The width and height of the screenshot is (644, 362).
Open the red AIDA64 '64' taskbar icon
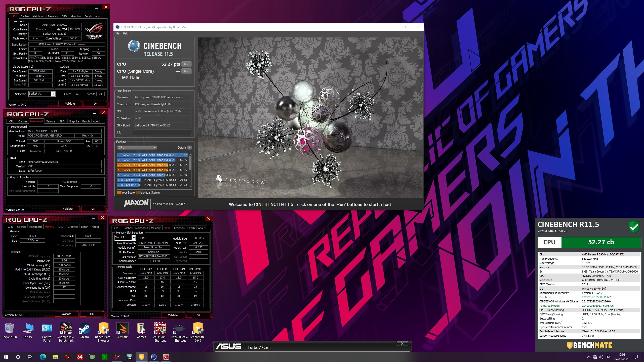(80, 357)
